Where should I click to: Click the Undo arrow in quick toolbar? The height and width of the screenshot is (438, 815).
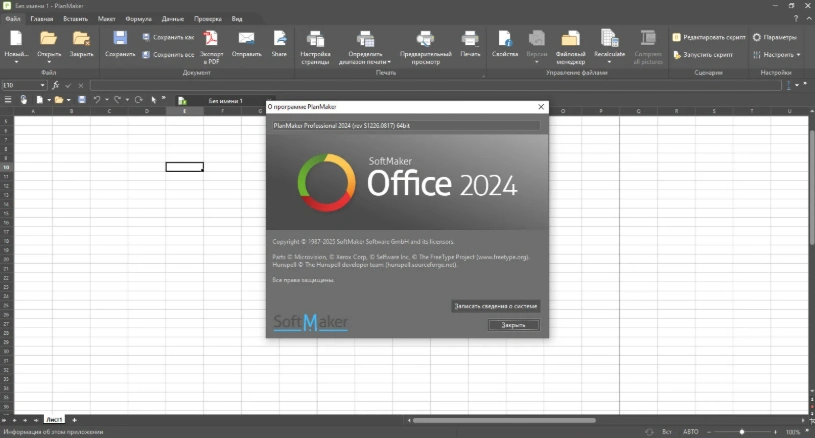pyautogui.click(x=97, y=100)
